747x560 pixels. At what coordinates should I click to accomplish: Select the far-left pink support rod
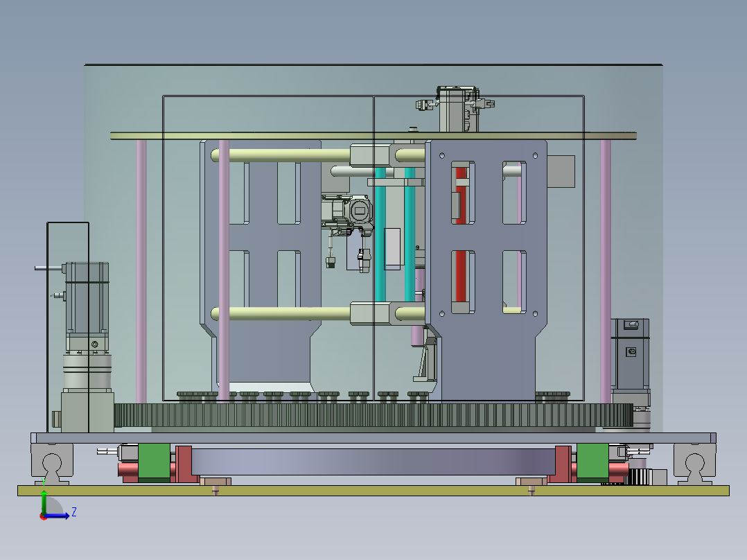tap(141, 271)
